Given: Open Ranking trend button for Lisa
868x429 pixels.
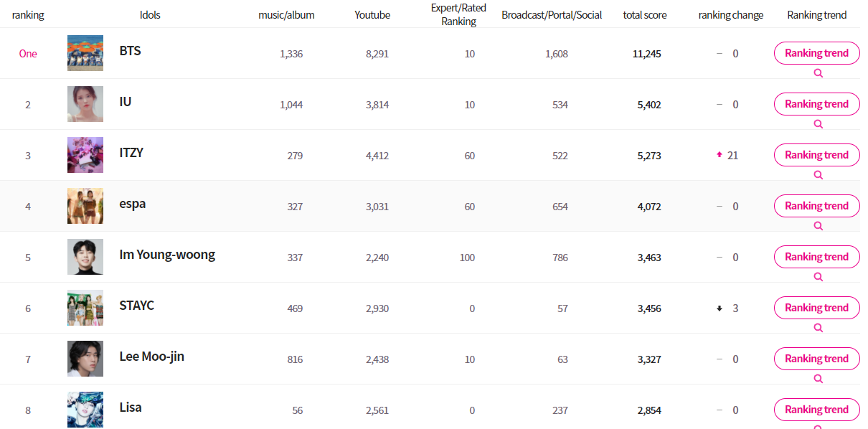Looking at the screenshot, I should [816, 410].
